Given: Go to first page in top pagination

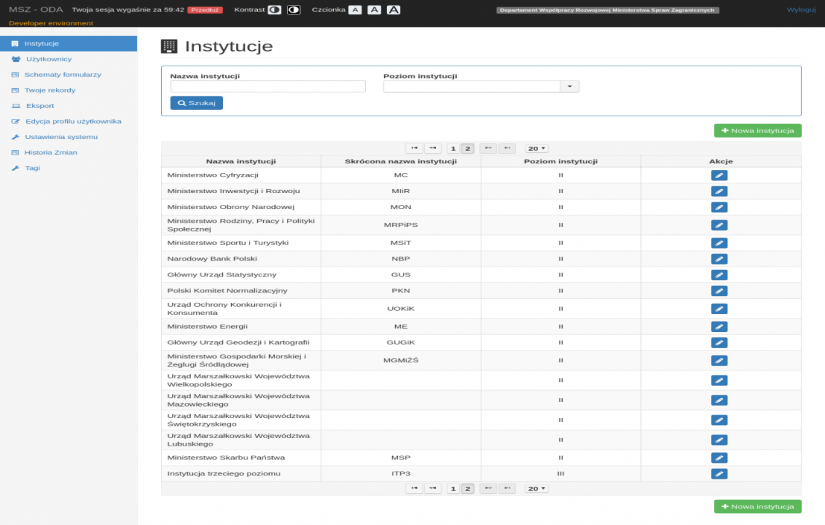Looking at the screenshot, I should coord(413,148).
